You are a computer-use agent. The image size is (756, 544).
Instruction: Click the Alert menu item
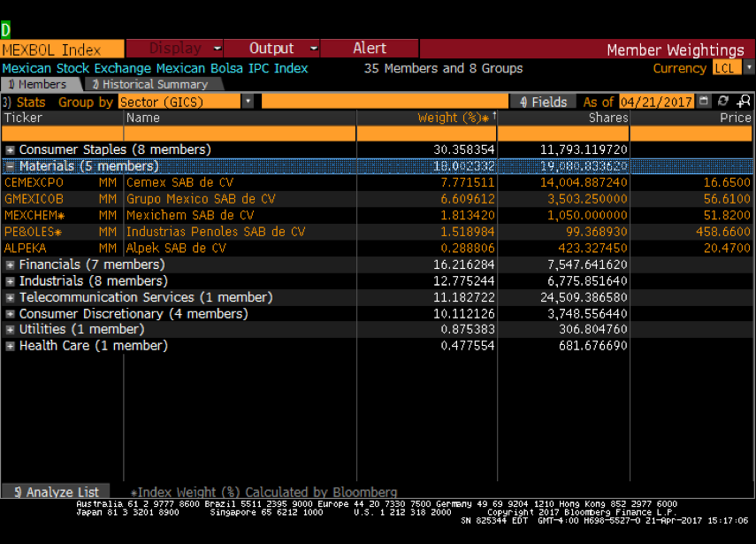tap(370, 49)
